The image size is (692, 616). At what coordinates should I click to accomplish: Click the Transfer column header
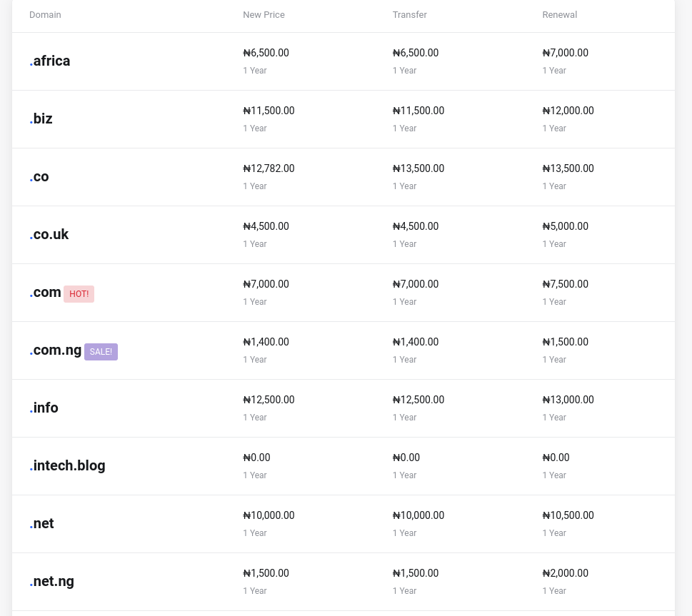click(409, 15)
